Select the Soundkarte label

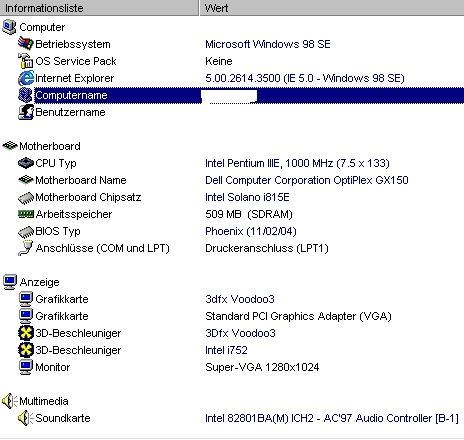click(x=63, y=418)
